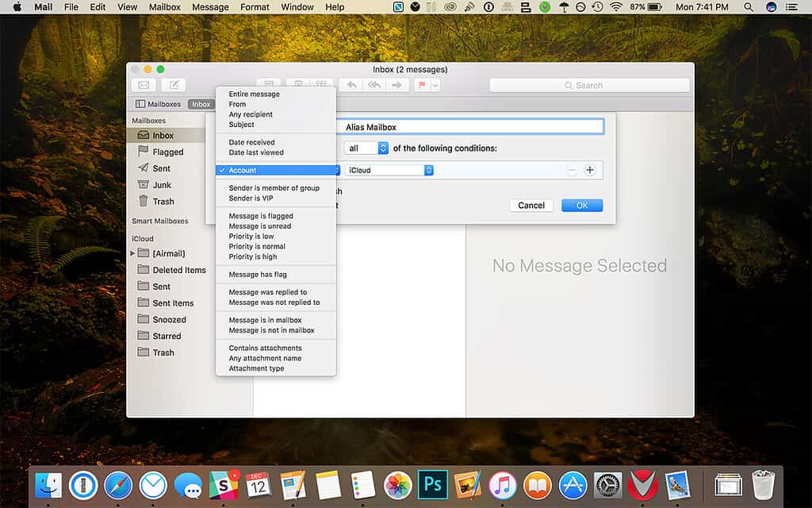The height and width of the screenshot is (508, 812).
Task: Click the Get Mail envelope toolbar icon
Action: [144, 85]
